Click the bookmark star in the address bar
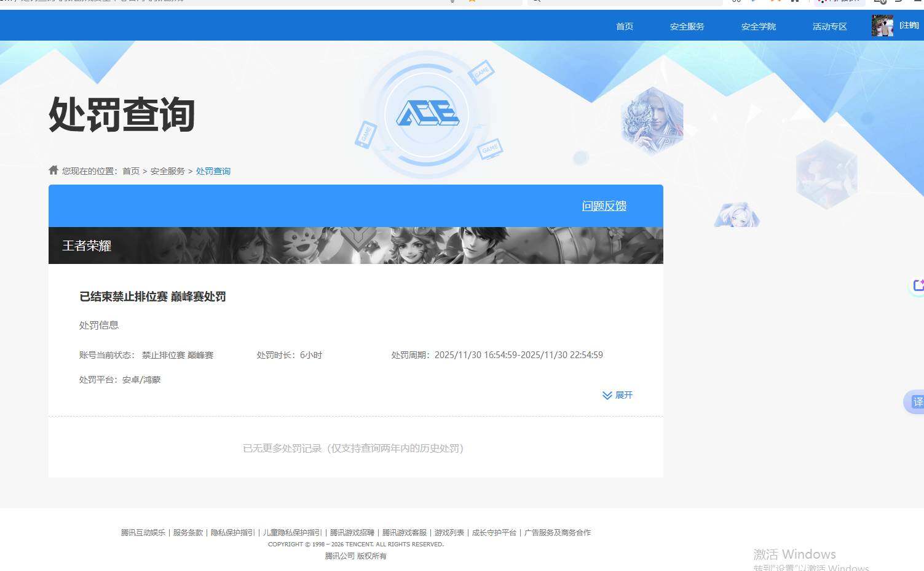 click(x=472, y=2)
